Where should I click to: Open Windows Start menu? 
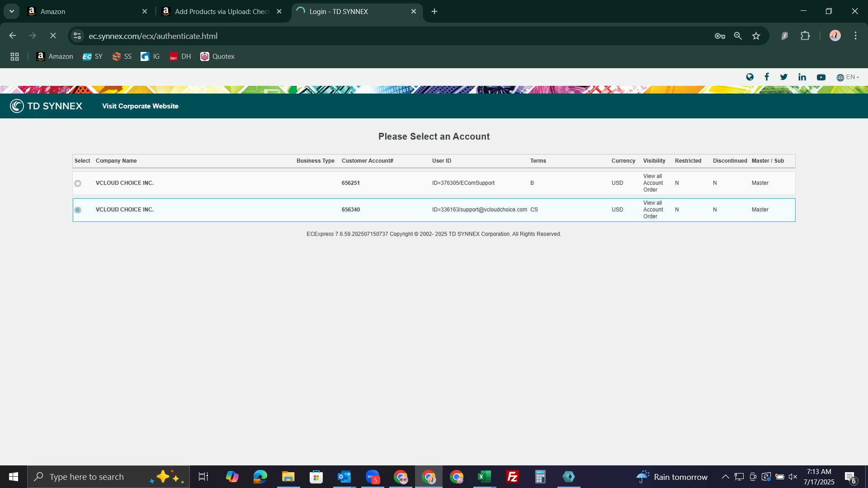[x=14, y=477]
